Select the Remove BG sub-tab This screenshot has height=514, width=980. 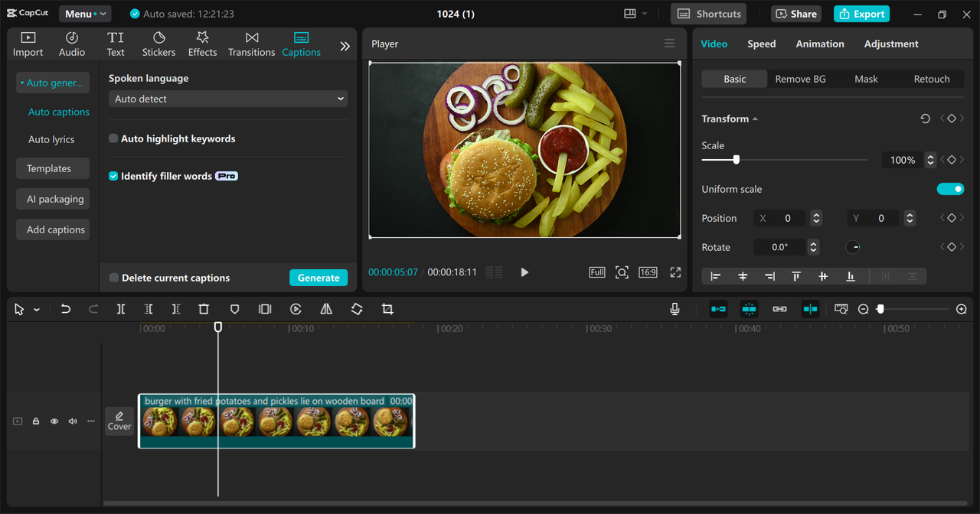(x=800, y=79)
